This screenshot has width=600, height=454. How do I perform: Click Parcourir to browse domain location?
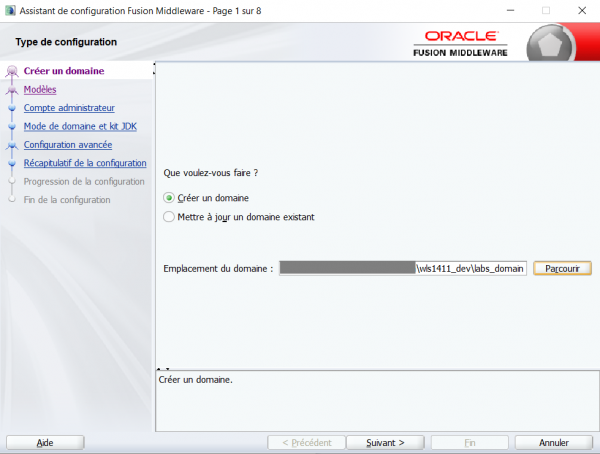(562, 268)
